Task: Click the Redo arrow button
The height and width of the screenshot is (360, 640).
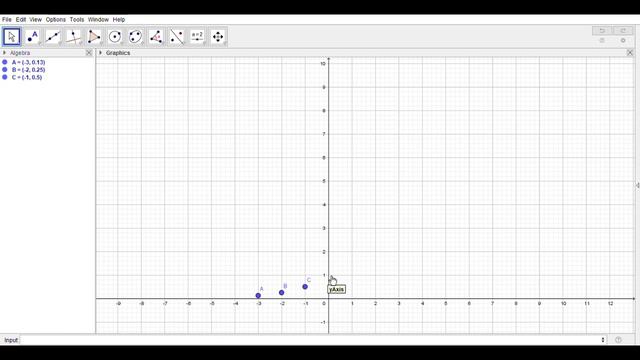Action: (623, 31)
